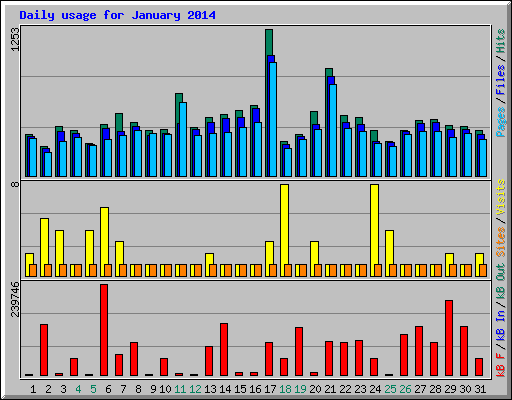Select day 12 label on x-axis

click(195, 389)
